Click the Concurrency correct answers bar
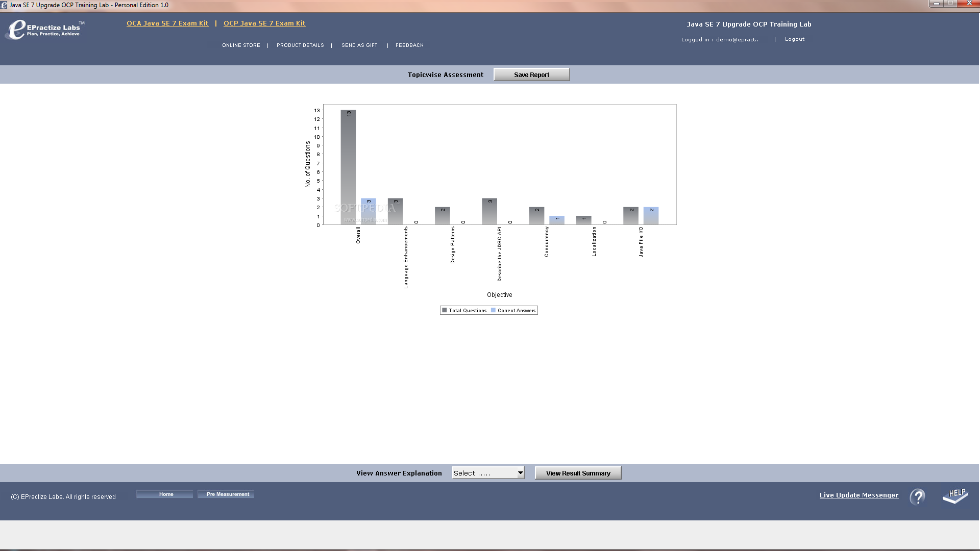980x551 pixels. pyautogui.click(x=557, y=220)
